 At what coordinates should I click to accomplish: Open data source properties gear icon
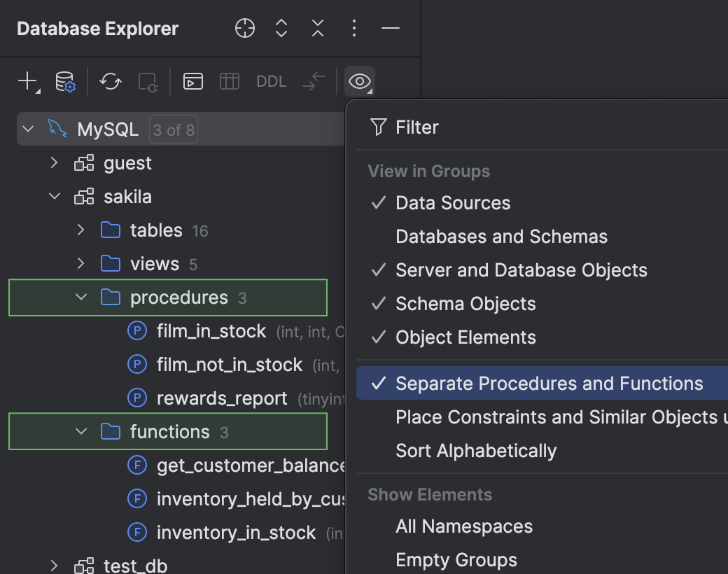(62, 81)
